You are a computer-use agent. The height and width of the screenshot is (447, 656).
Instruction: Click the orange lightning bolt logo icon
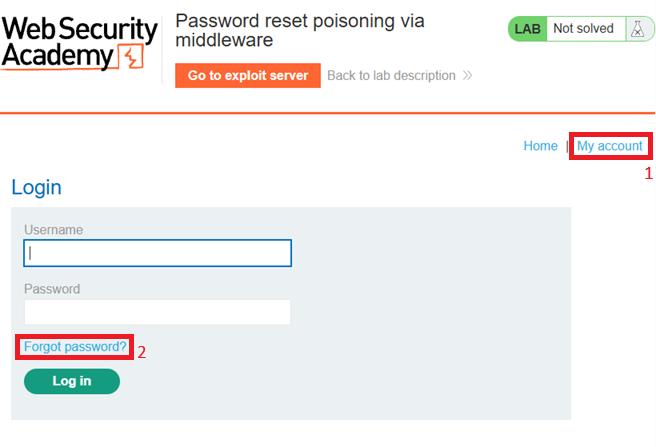coord(131,56)
